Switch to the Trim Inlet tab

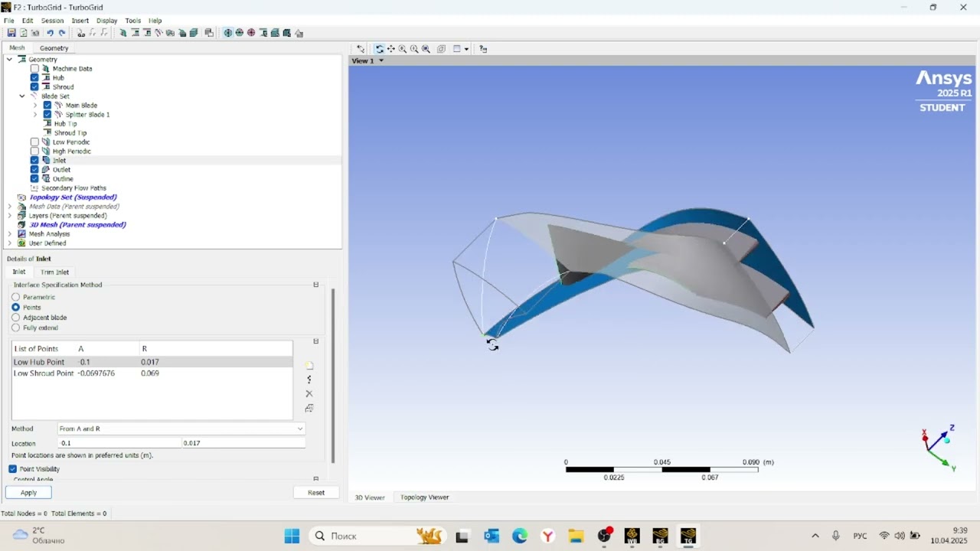point(54,272)
